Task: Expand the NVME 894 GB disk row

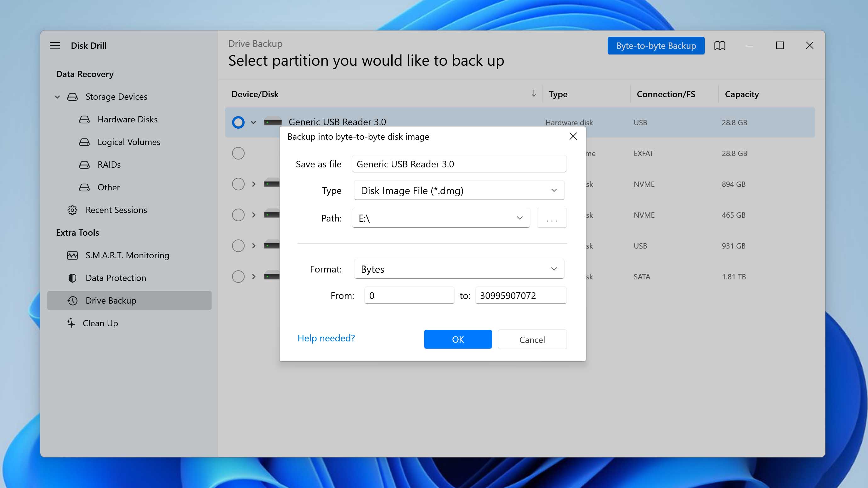Action: 254,184
